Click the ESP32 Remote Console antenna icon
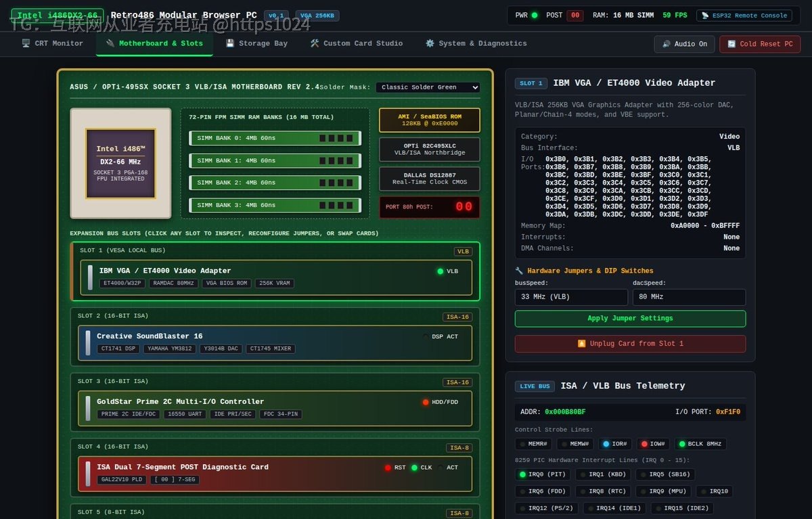The width and height of the screenshot is (812, 519). pyautogui.click(x=705, y=16)
